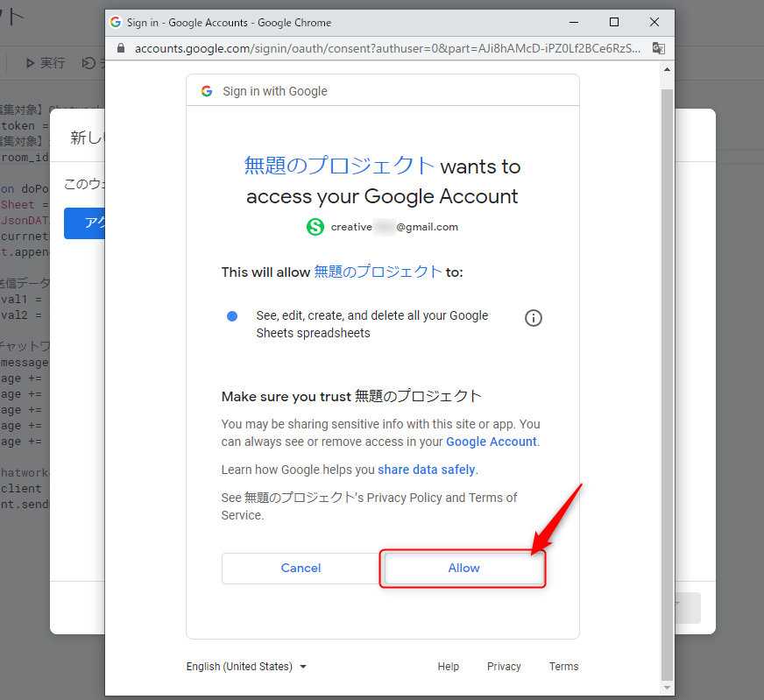Open the Help footer link
The height and width of the screenshot is (700, 764).
click(449, 667)
